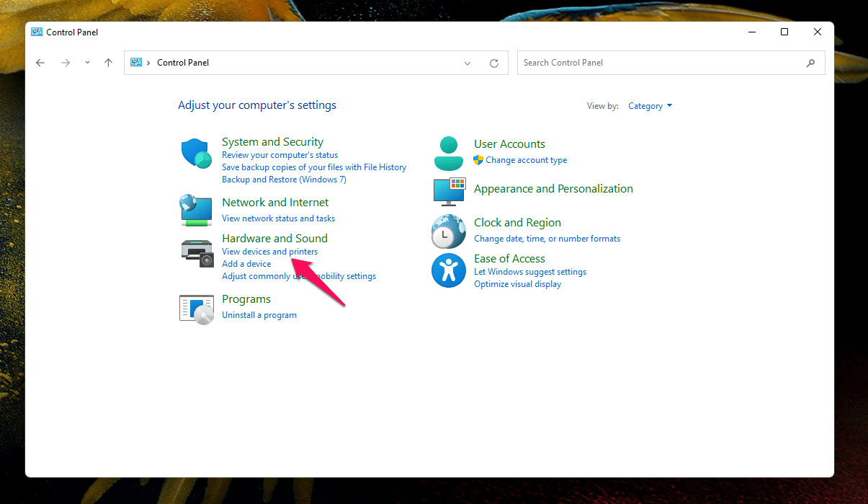
Task: Go back with the left arrow
Action: coord(40,63)
